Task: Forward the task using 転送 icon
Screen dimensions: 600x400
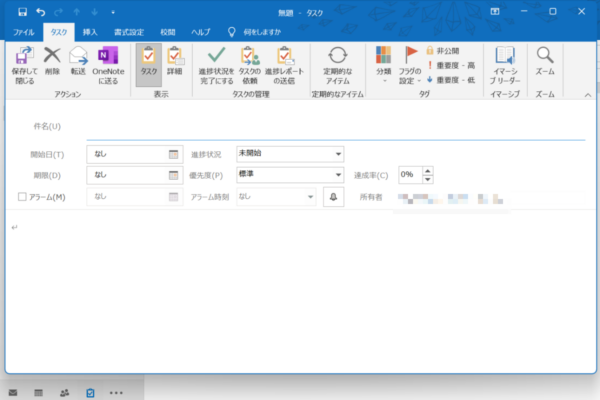Action: click(x=78, y=60)
